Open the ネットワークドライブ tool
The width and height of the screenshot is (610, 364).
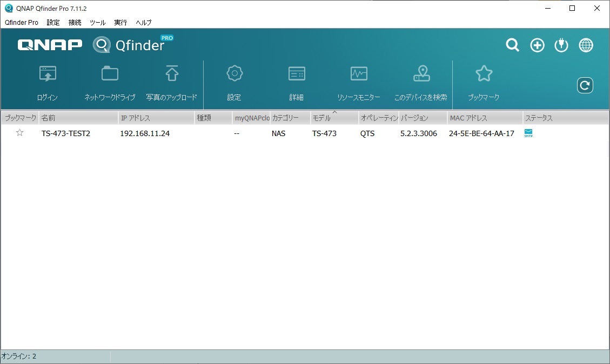[x=110, y=73]
